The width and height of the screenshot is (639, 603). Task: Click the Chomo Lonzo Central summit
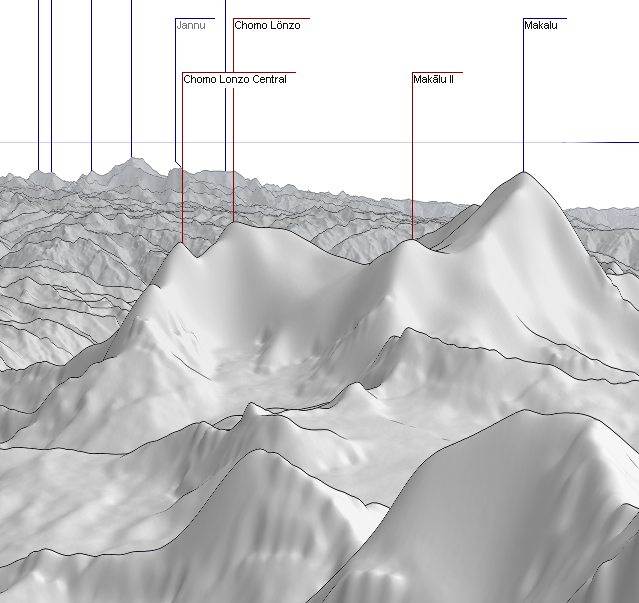click(183, 243)
